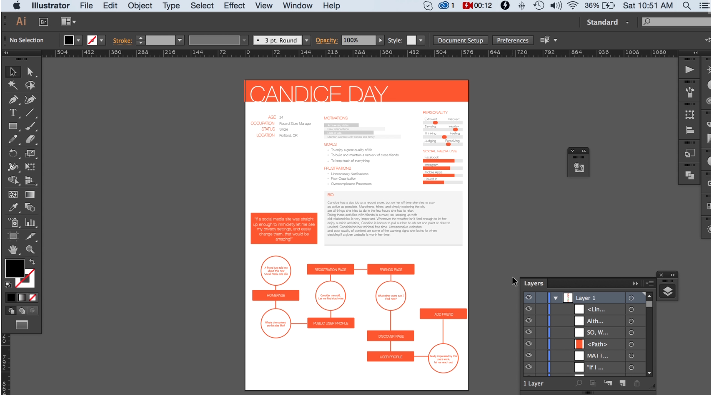Open the Standard workspace switcher
This screenshot has height=395, width=711.
[x=607, y=22]
